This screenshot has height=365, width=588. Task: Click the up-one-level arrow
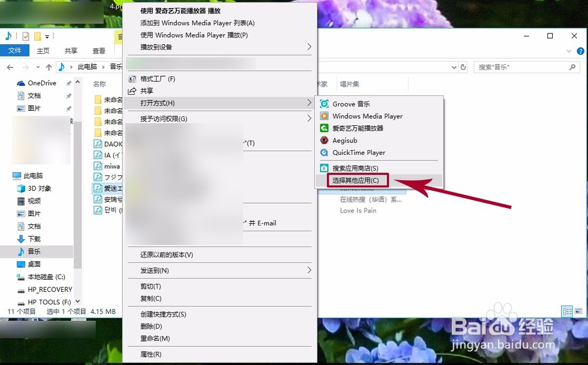49,67
